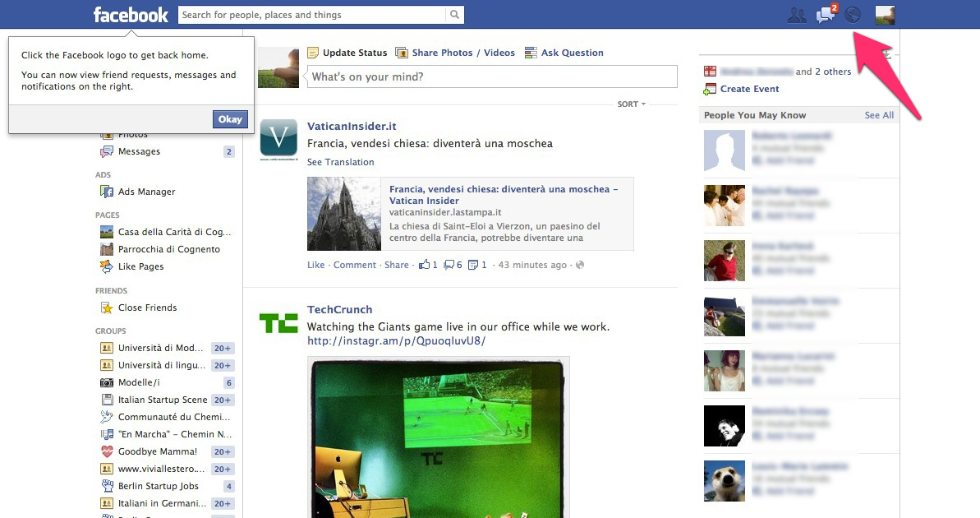Open TechCrunch page name

(339, 309)
